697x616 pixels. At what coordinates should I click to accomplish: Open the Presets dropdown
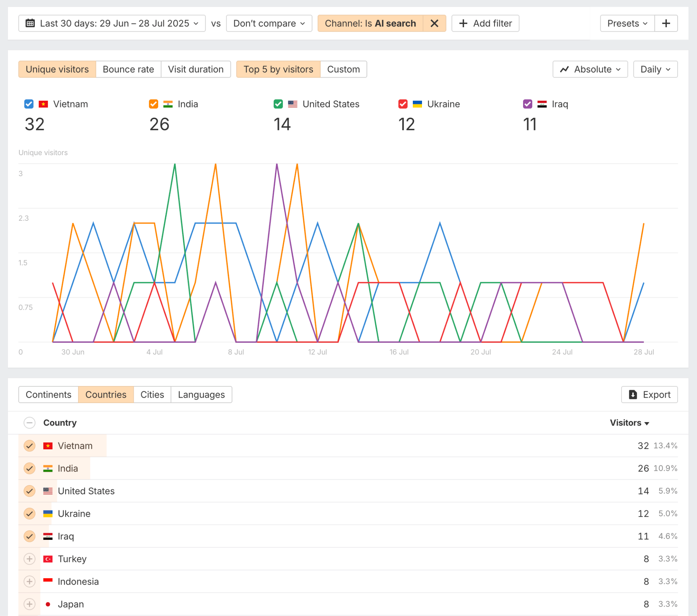coord(627,23)
